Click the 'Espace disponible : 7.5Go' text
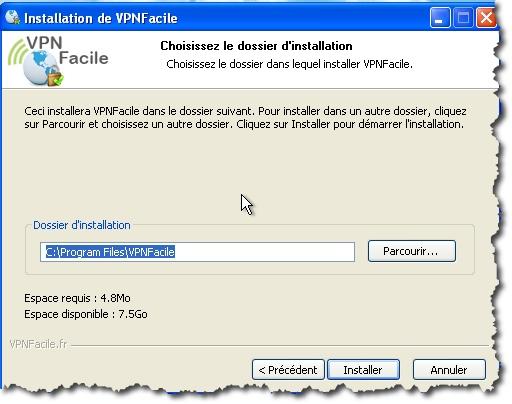The image size is (512, 404). pos(86,314)
